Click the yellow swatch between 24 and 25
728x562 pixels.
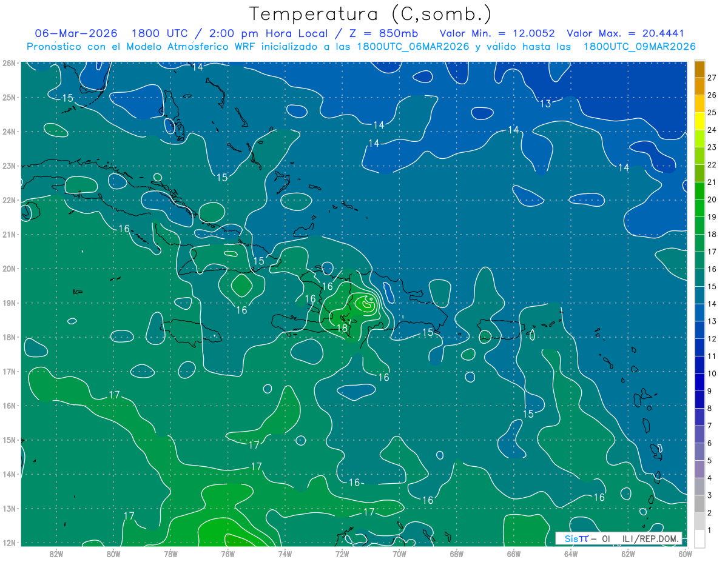pos(699,121)
